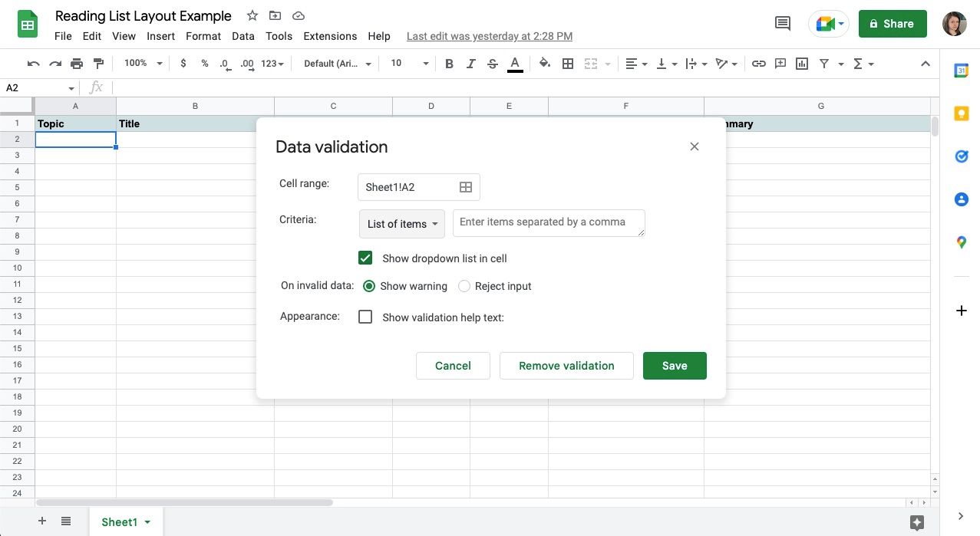Open Google Keep in side panel
Screen dimensions: 980x536
961,113
